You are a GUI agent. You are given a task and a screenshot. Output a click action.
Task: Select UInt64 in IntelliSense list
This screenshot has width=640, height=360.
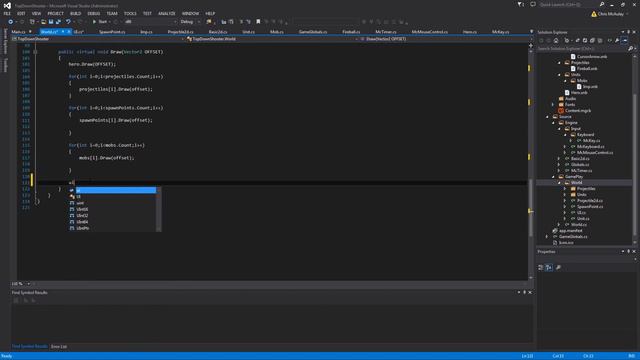coord(82,222)
